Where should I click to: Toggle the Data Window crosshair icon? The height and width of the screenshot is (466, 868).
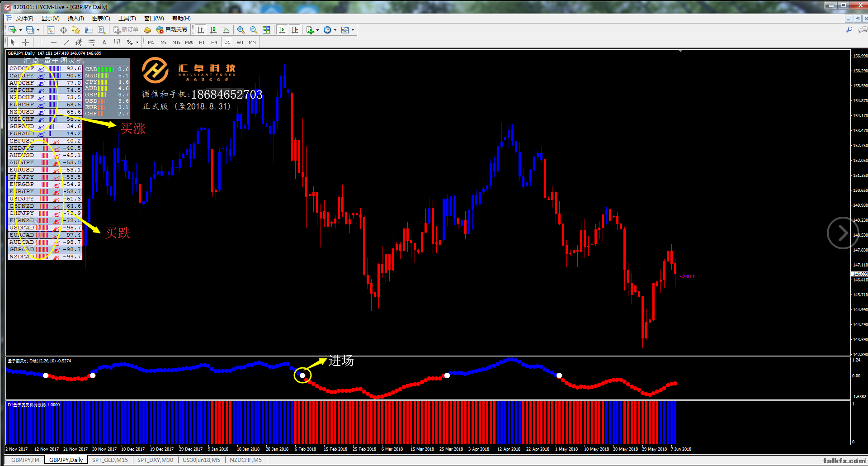coord(63,30)
